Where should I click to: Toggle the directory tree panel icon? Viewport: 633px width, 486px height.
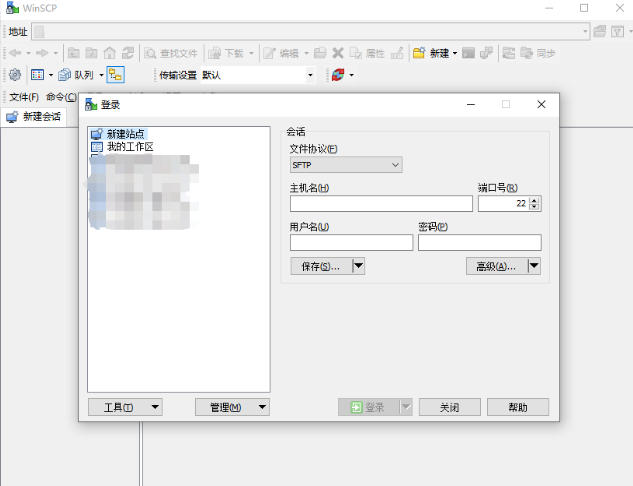[x=115, y=75]
